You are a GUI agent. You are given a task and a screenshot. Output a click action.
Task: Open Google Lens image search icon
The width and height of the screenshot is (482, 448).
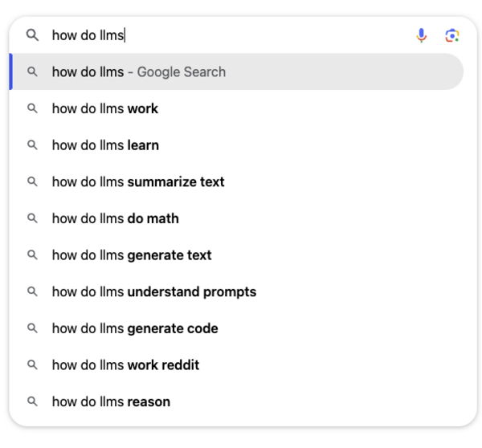(452, 35)
